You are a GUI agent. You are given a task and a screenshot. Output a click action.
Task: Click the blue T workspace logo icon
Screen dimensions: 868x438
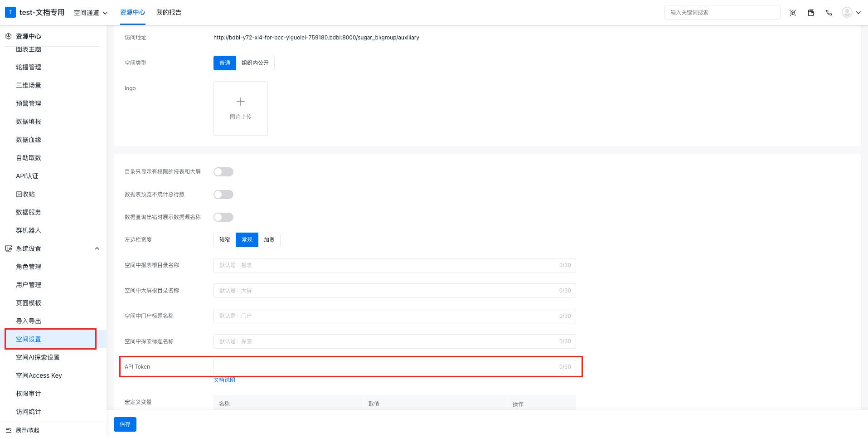pos(10,12)
